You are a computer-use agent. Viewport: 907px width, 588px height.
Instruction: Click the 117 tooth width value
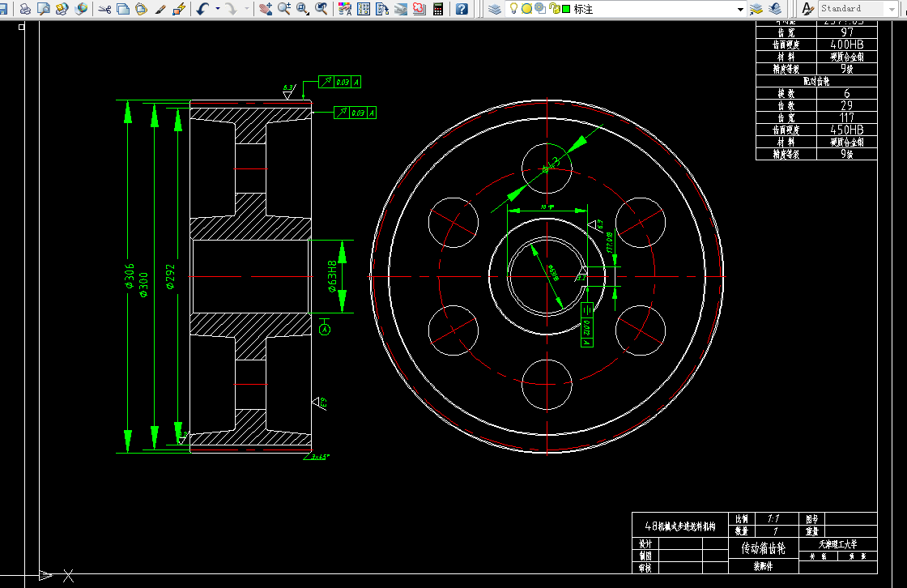click(x=847, y=117)
